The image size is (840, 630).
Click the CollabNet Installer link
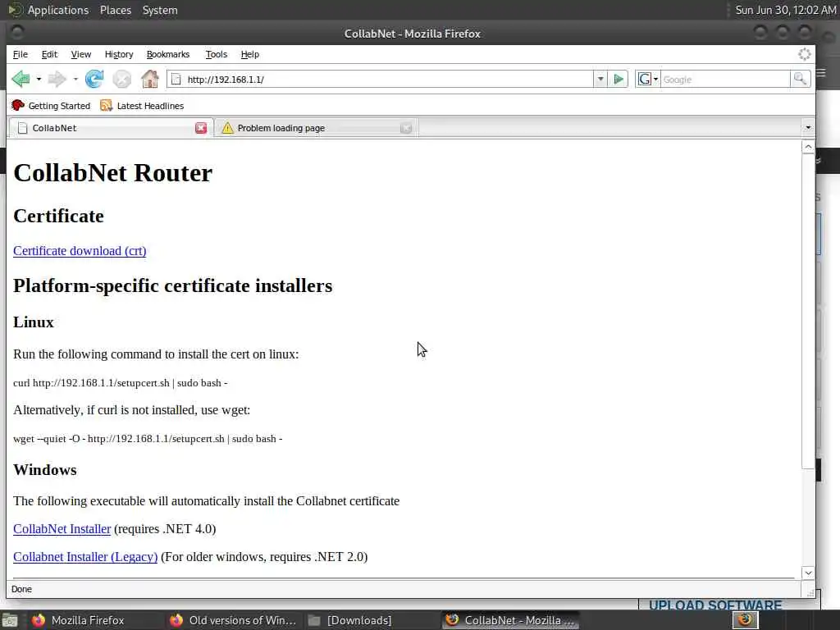[62, 529]
